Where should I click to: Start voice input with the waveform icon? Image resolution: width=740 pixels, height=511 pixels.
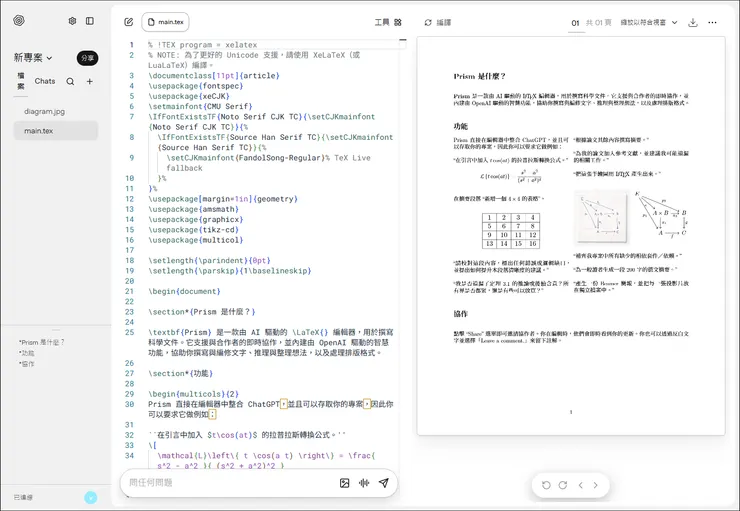coord(364,483)
